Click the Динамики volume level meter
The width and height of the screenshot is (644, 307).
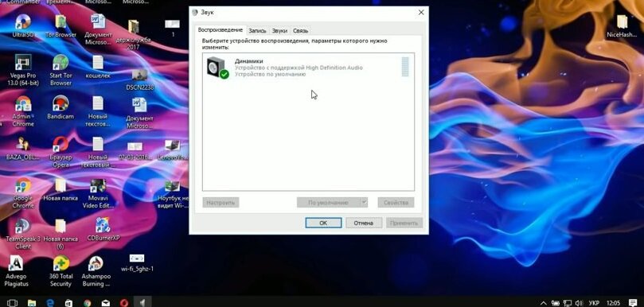pos(405,67)
